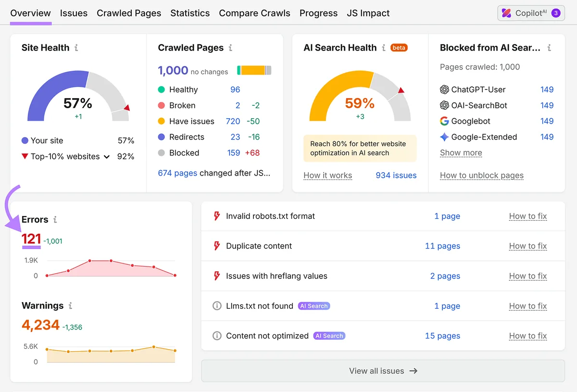Click the Blocked pages count 159
Screen dimensions: 577x392
click(234, 153)
